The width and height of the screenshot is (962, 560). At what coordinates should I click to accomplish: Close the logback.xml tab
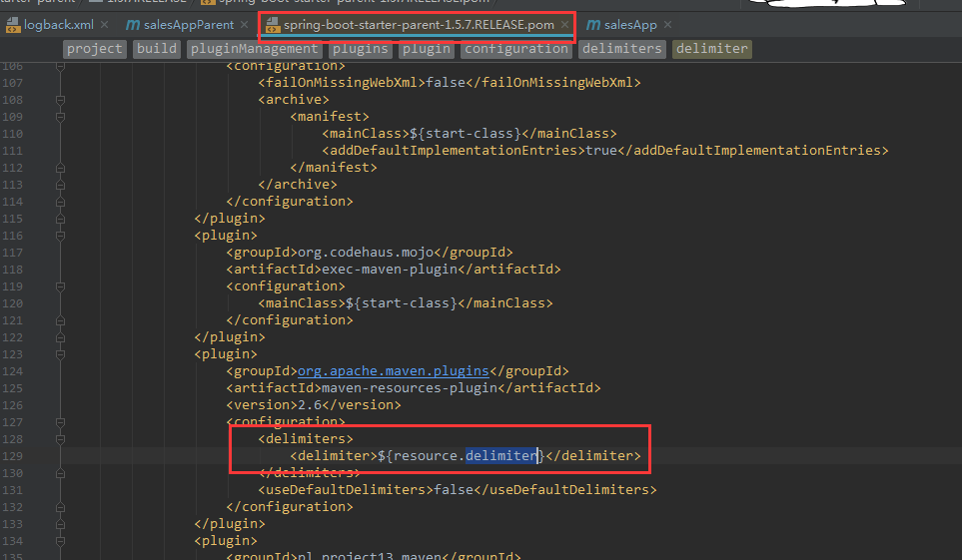(x=104, y=25)
